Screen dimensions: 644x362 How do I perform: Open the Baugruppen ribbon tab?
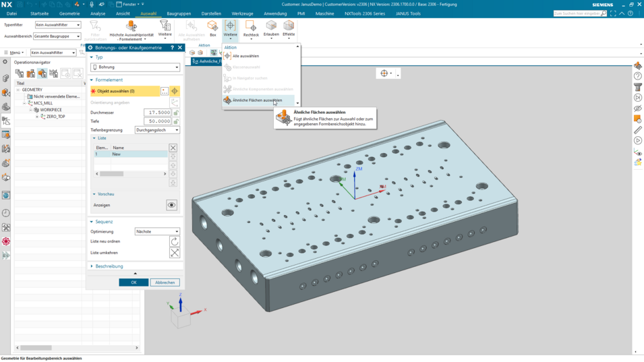click(179, 13)
